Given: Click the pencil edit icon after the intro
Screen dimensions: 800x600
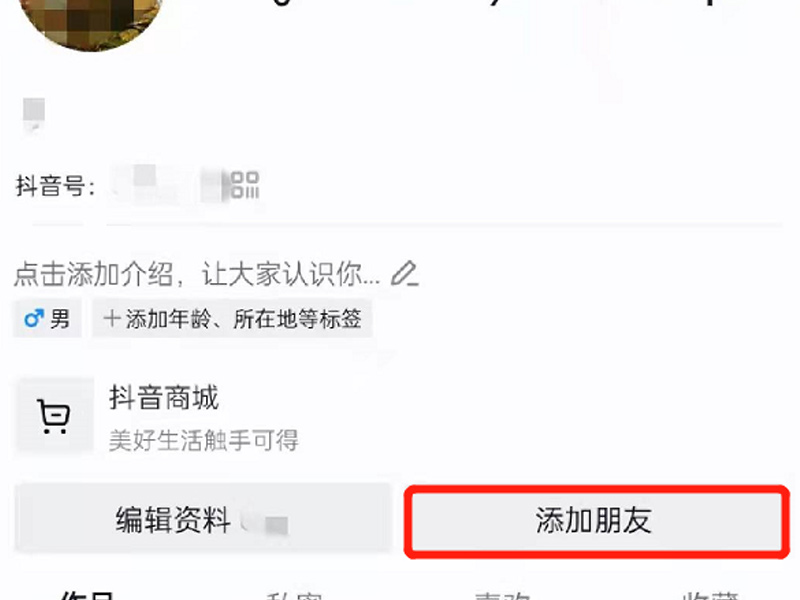Looking at the screenshot, I should tap(405, 273).
